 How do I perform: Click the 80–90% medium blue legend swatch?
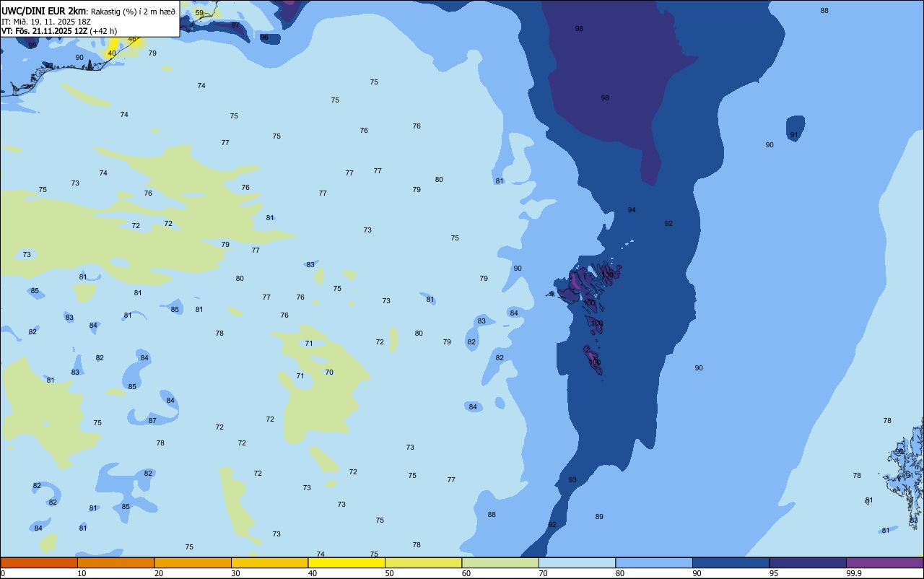[x=654, y=562]
